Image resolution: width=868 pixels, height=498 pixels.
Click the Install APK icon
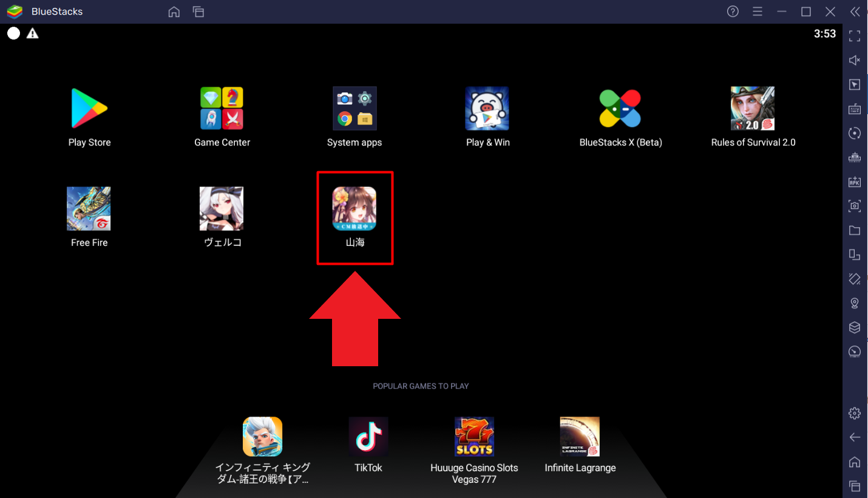tap(855, 182)
